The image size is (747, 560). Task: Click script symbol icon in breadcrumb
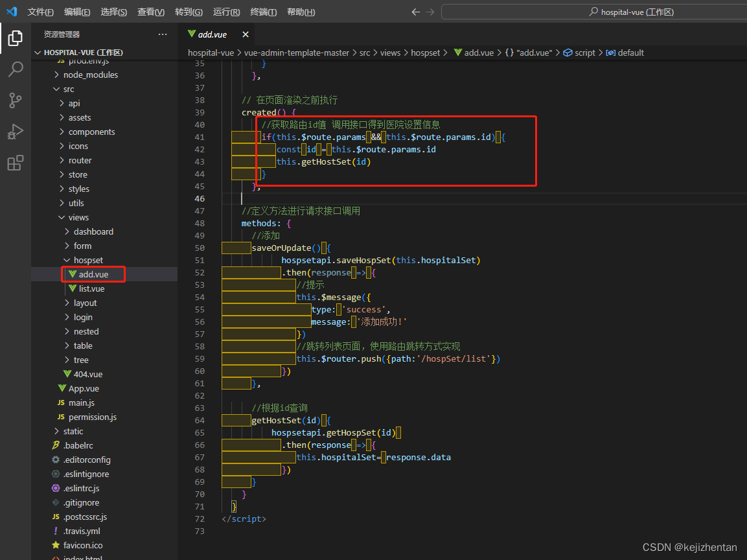click(x=568, y=52)
